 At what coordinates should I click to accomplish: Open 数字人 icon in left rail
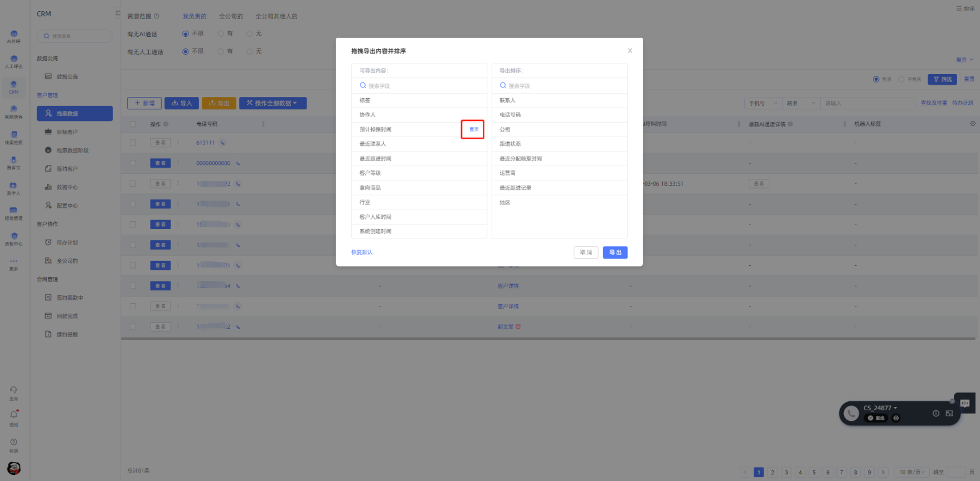pyautogui.click(x=14, y=188)
